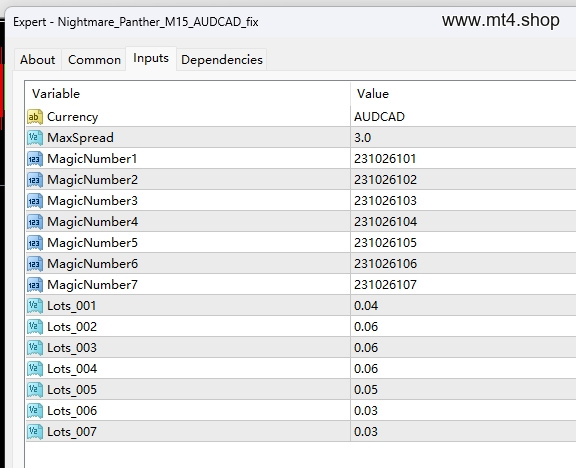Select the MagicNumber5 variable name
Image resolution: width=576 pixels, height=468 pixels.
(x=93, y=242)
